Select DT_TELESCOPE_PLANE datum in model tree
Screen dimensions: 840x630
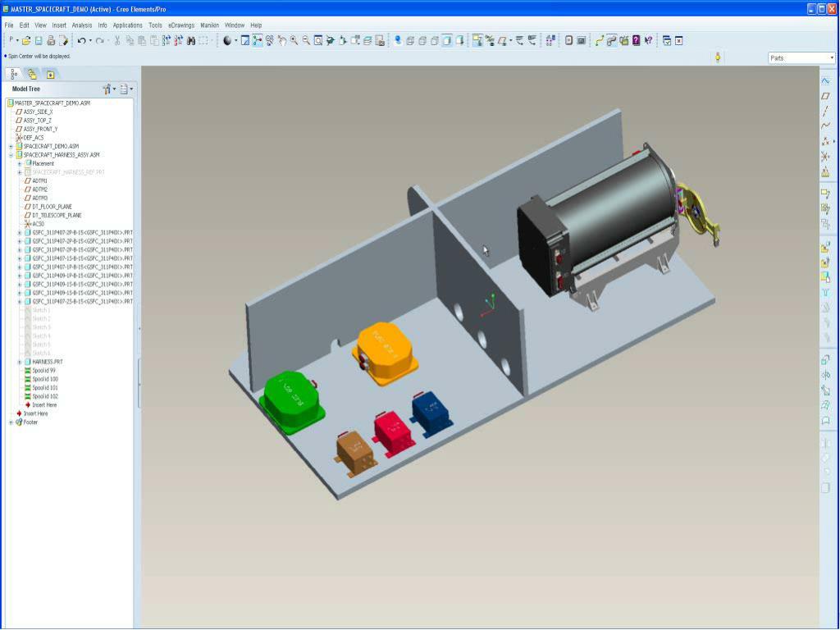[x=57, y=215]
